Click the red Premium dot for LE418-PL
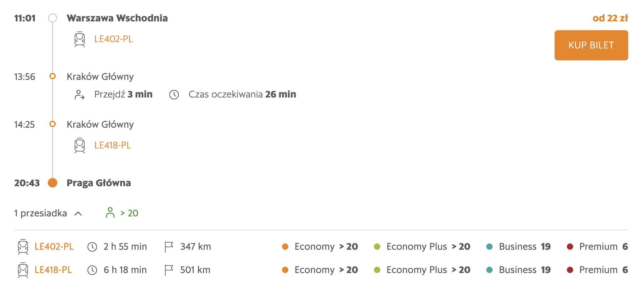 [x=570, y=270]
